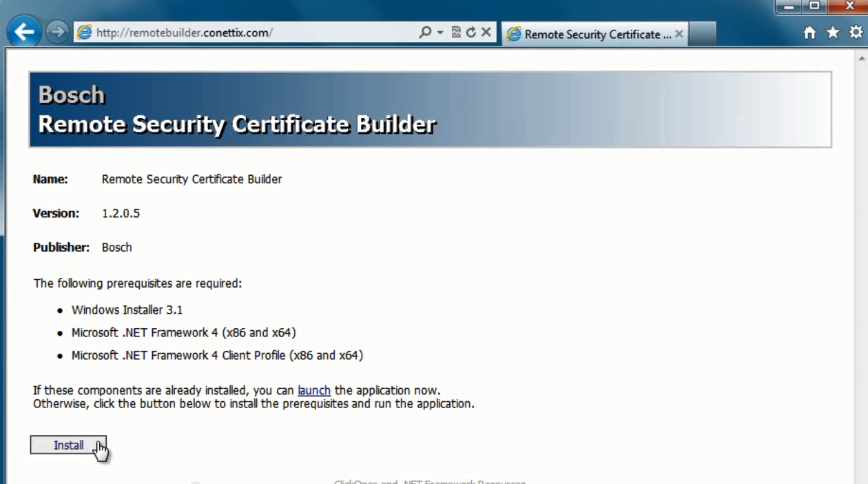868x484 pixels.
Task: Click the Home icon
Action: [x=810, y=32]
